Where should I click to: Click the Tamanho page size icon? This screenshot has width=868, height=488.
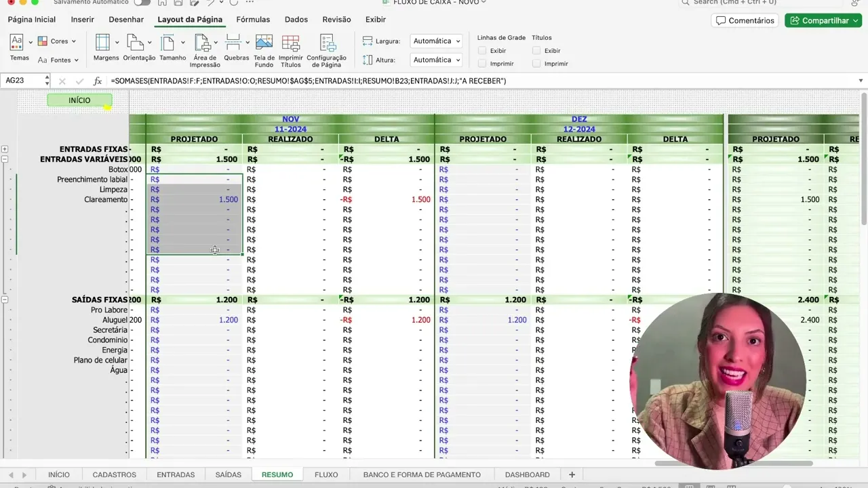pos(167,43)
